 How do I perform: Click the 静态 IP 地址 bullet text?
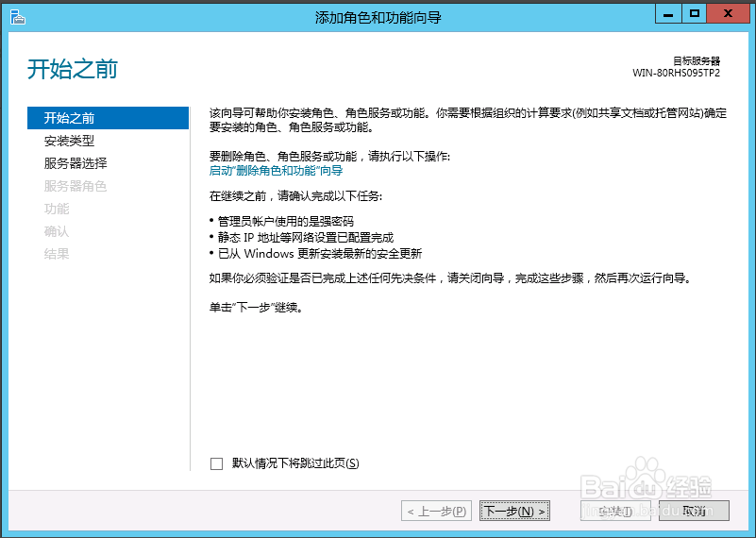click(305, 237)
